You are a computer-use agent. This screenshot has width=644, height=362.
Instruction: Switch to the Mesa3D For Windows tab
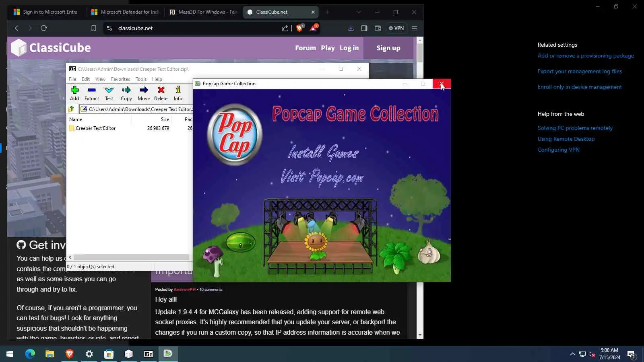pos(203,12)
